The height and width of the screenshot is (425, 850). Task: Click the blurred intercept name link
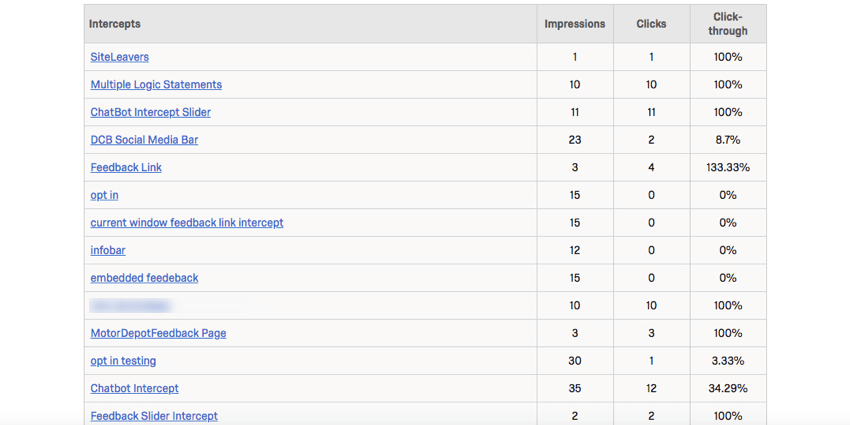click(x=130, y=305)
